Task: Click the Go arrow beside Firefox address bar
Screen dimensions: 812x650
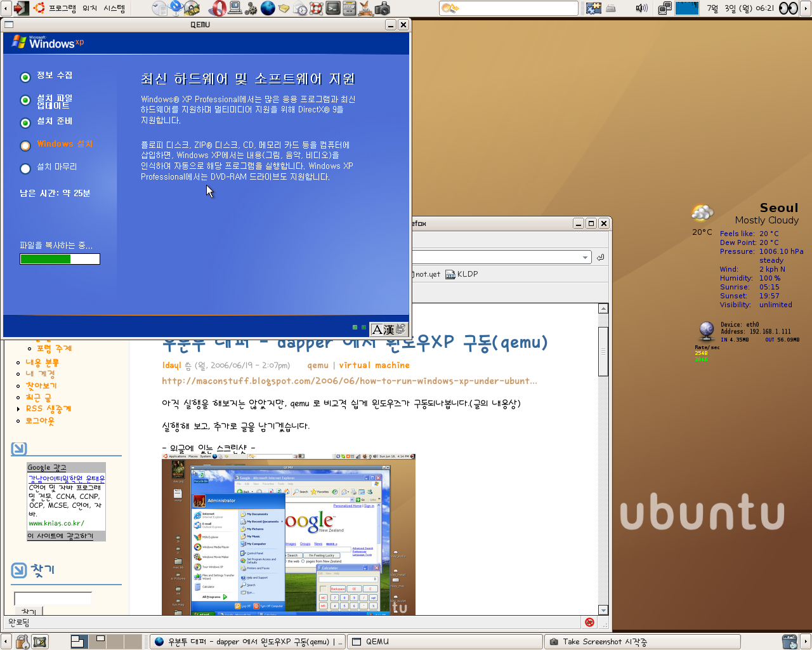Action: click(601, 257)
